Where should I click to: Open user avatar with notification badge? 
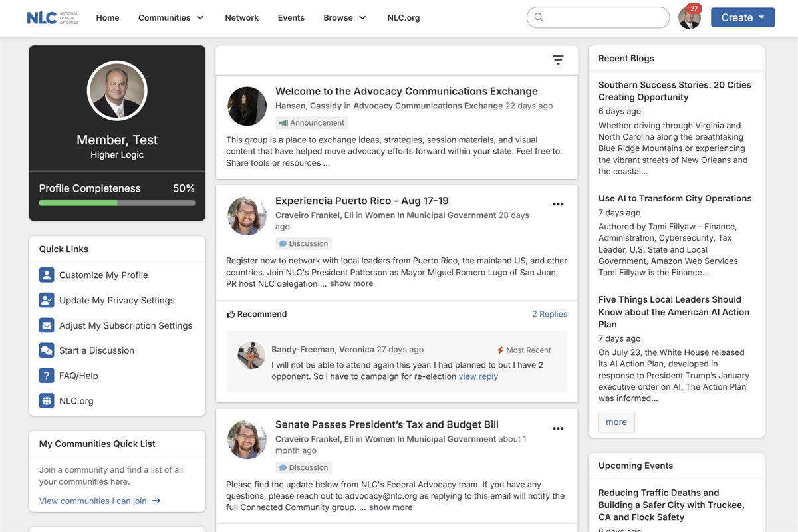[690, 17]
